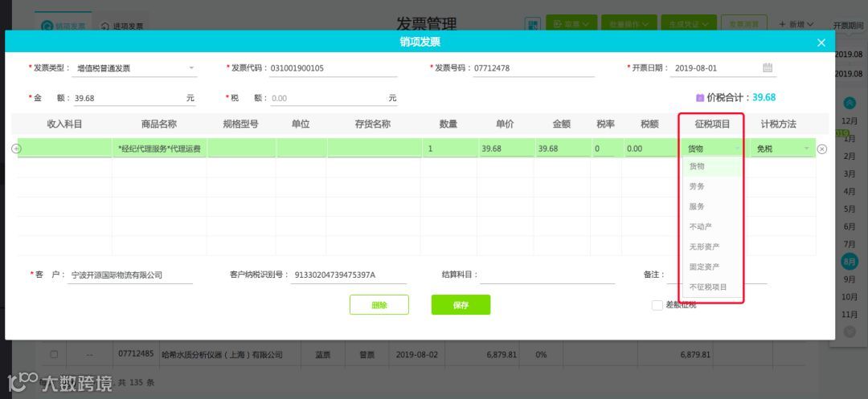Click the 发票号码 field with 07712478
This screenshot has height=399, width=868.
534,68
